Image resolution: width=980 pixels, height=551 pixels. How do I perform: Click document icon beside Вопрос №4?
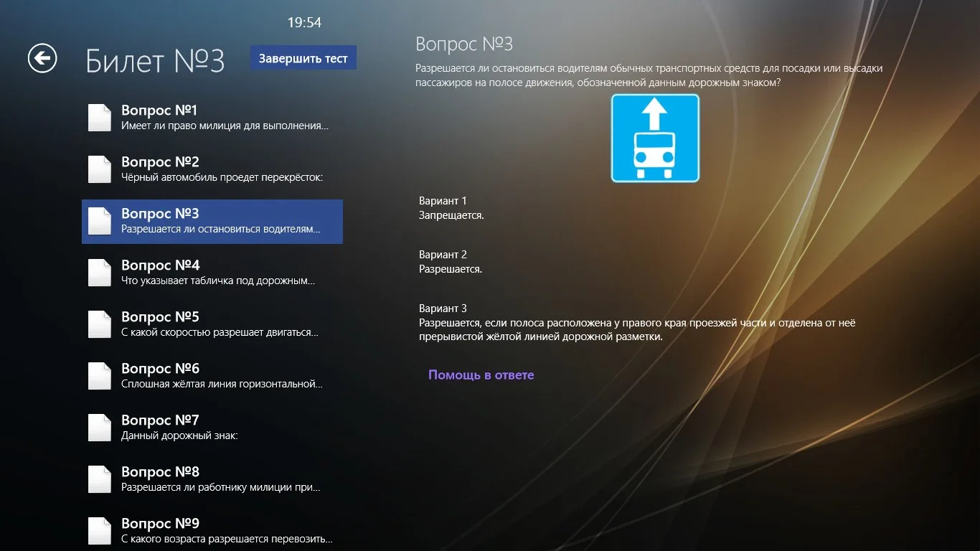pyautogui.click(x=100, y=273)
